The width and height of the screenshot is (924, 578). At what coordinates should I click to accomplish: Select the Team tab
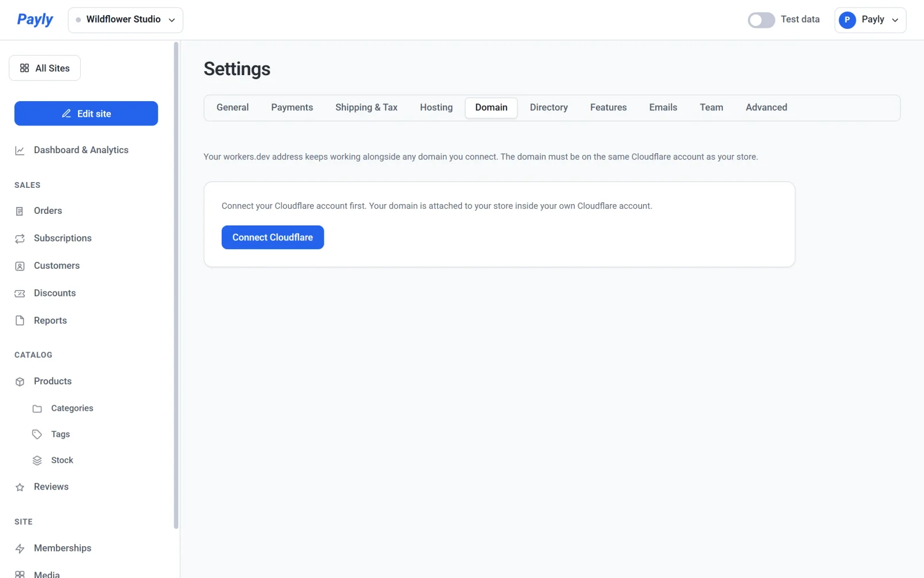(x=711, y=108)
